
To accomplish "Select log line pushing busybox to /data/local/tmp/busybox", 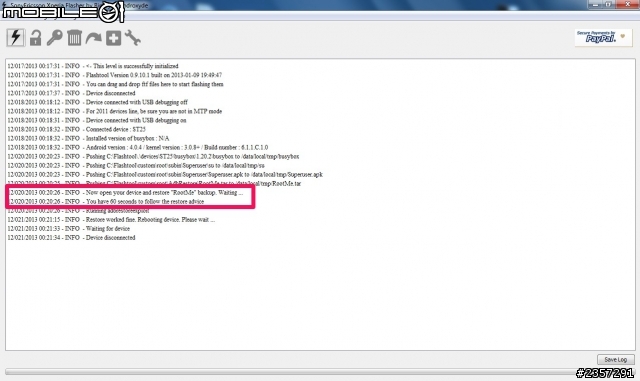I will [x=153, y=156].
